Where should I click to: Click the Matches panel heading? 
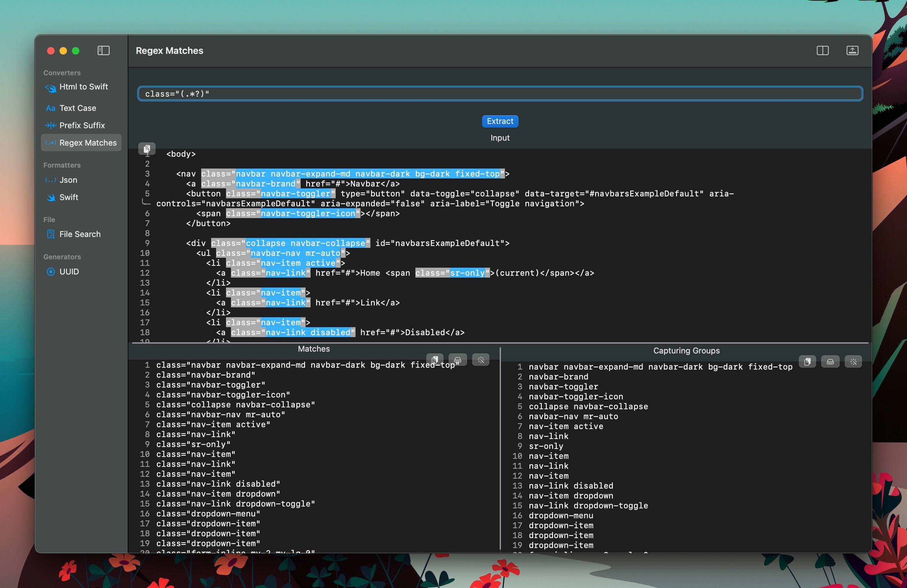point(314,349)
